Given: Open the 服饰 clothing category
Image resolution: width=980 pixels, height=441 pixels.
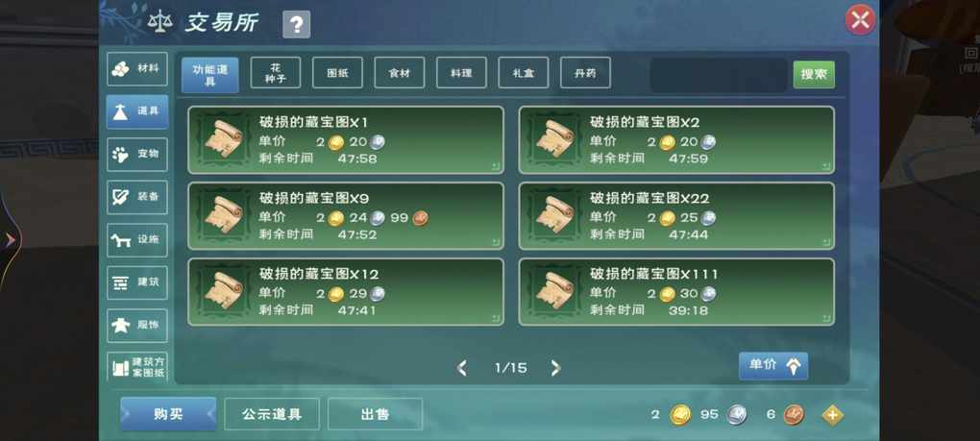Looking at the screenshot, I should pos(136,326).
